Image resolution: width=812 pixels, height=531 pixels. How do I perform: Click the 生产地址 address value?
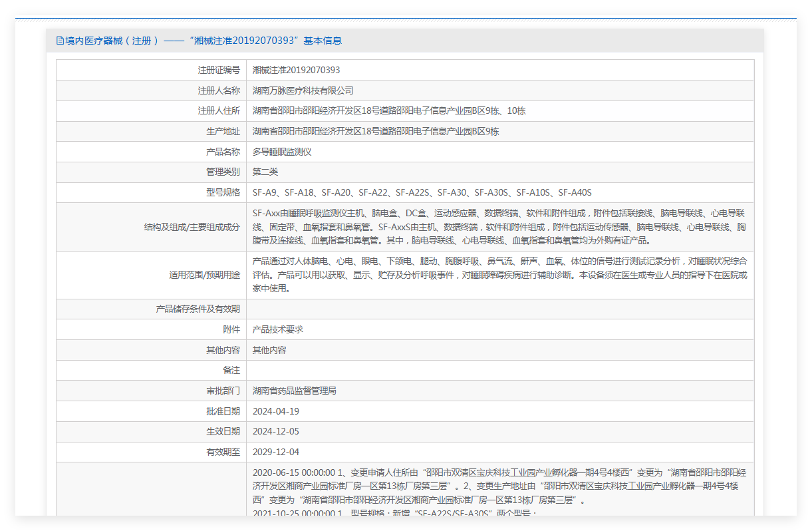pyautogui.click(x=375, y=132)
